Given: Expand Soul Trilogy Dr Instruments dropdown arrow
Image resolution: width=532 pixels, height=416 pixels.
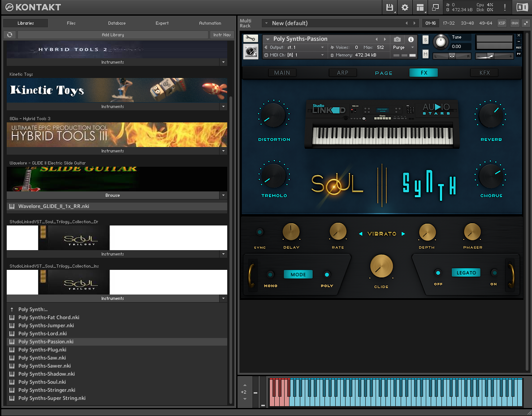Looking at the screenshot, I should pyautogui.click(x=223, y=254).
